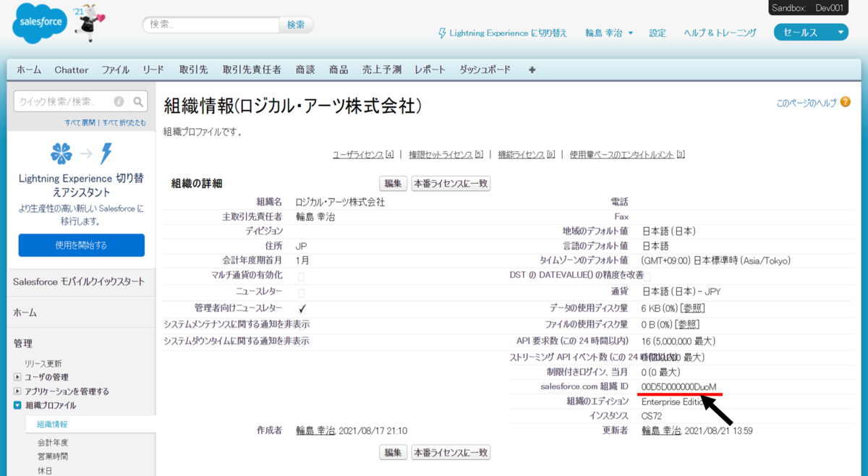
Task: Select 組織情報 in sidebar tree
Action: click(x=52, y=425)
